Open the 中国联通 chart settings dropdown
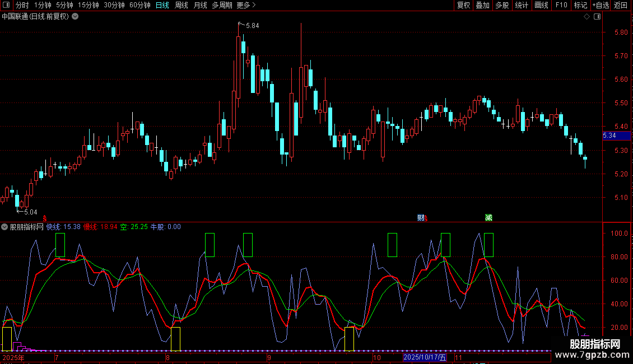633x364 pixels. 75,17
